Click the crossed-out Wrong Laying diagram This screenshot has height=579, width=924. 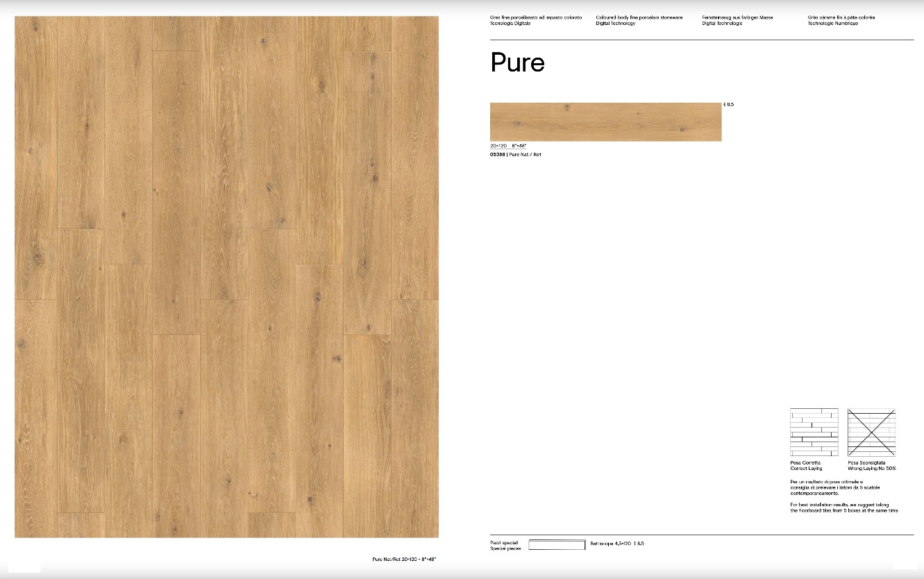(x=871, y=432)
